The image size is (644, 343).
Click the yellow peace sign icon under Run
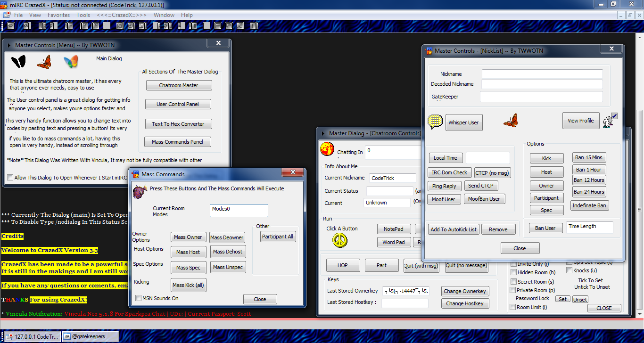340,240
